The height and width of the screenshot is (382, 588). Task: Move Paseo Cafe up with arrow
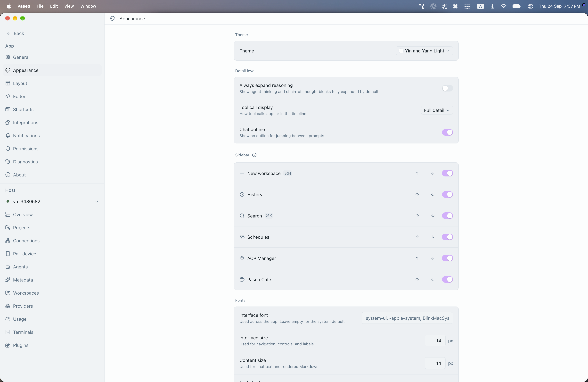pyautogui.click(x=417, y=279)
